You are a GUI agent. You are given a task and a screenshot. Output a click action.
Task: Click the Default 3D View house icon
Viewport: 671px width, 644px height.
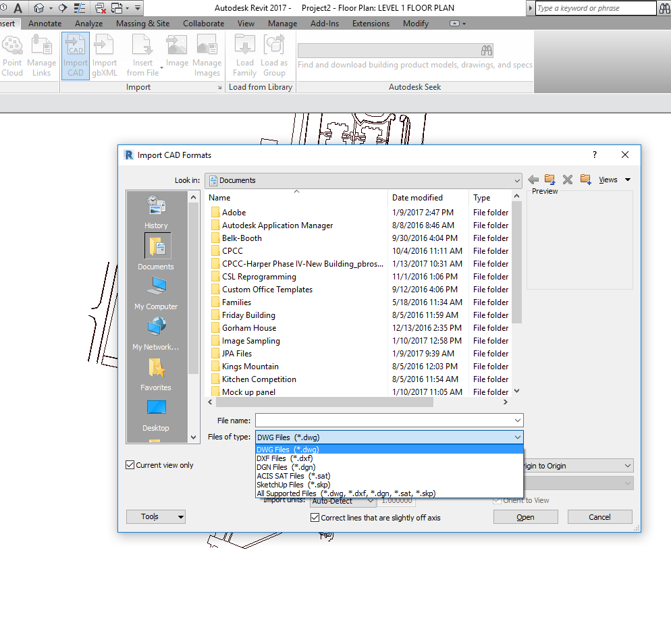(39, 7)
